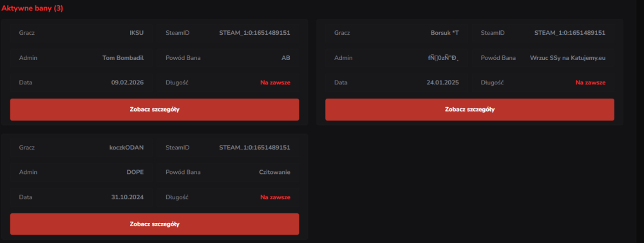Select player name IKSU
Image resolution: width=644 pixels, height=243 pixels.
(x=137, y=33)
